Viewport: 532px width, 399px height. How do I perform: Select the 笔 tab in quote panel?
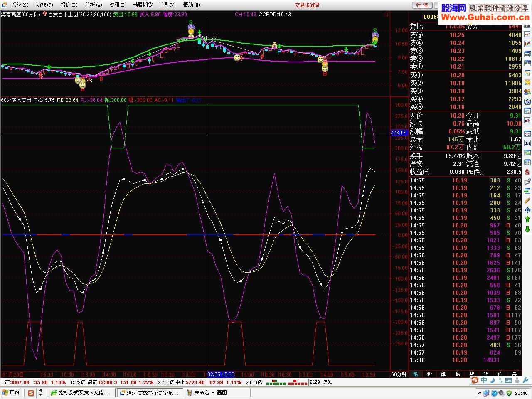click(415, 374)
